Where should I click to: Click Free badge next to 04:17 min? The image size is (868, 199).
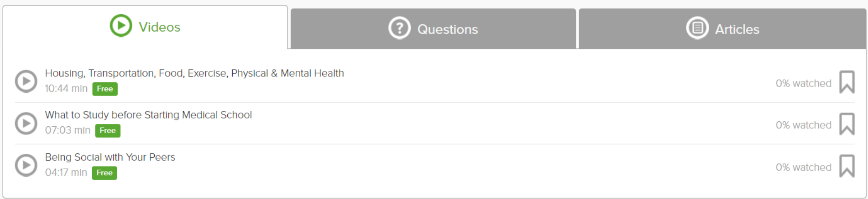tap(105, 173)
